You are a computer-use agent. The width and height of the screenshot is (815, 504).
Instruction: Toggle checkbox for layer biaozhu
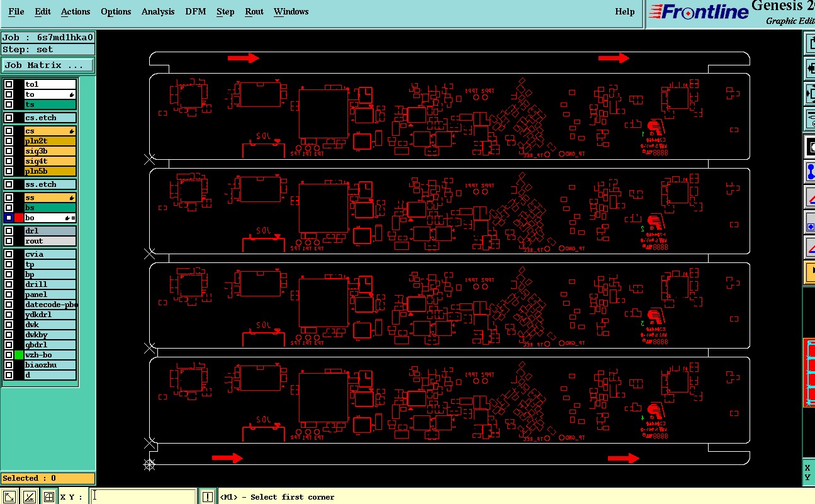pyautogui.click(x=9, y=365)
